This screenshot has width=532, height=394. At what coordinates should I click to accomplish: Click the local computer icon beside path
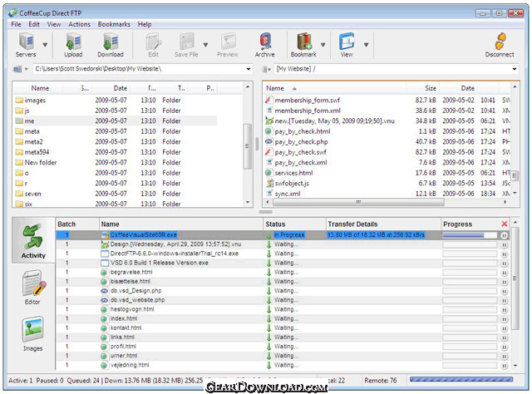17,69
